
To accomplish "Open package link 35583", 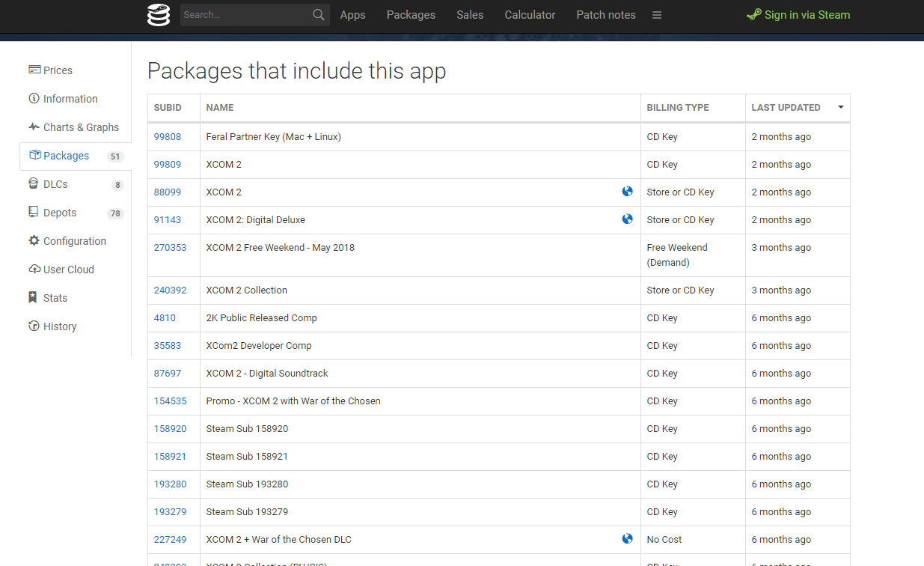I will coord(168,346).
